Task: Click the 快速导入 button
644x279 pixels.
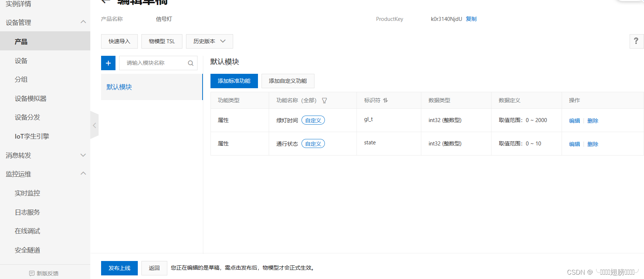Action: (x=119, y=41)
